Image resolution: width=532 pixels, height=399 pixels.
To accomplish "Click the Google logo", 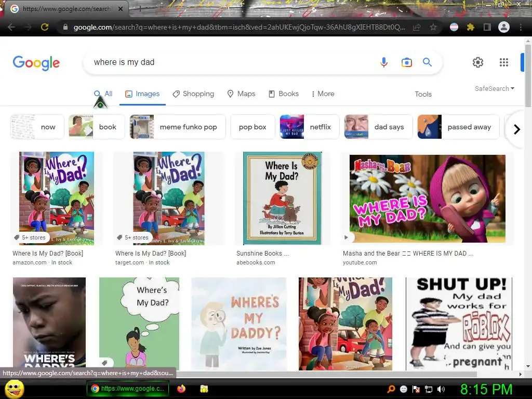I will tap(36, 63).
